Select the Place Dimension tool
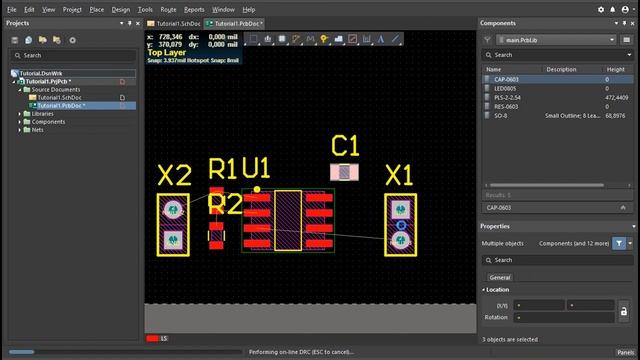 (x=367, y=39)
